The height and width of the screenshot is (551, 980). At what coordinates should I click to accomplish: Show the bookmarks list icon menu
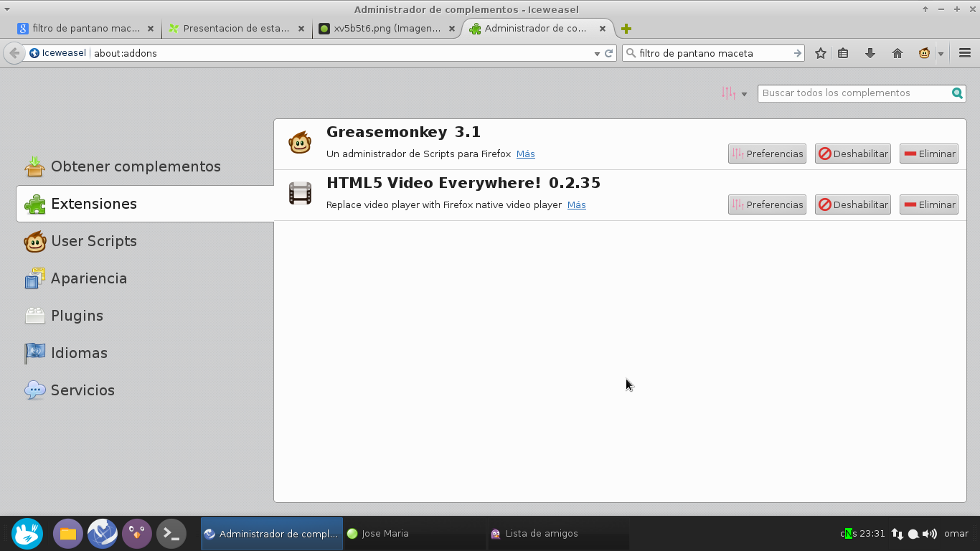click(x=844, y=53)
